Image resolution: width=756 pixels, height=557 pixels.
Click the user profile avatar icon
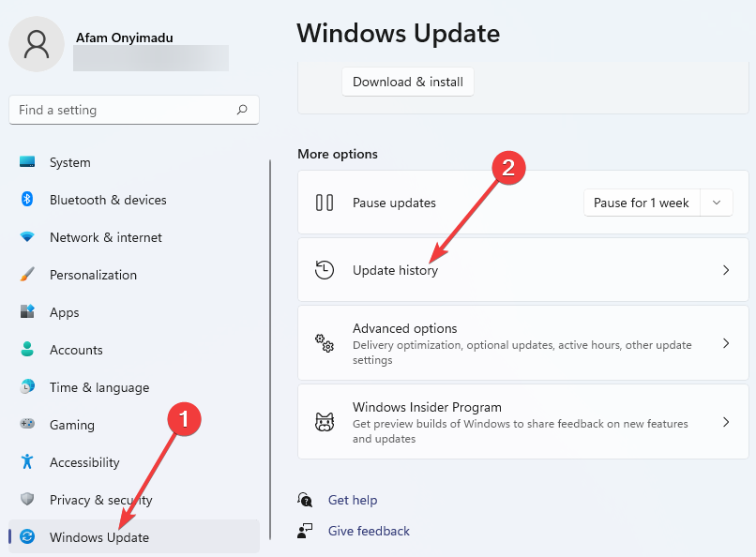[x=37, y=44]
